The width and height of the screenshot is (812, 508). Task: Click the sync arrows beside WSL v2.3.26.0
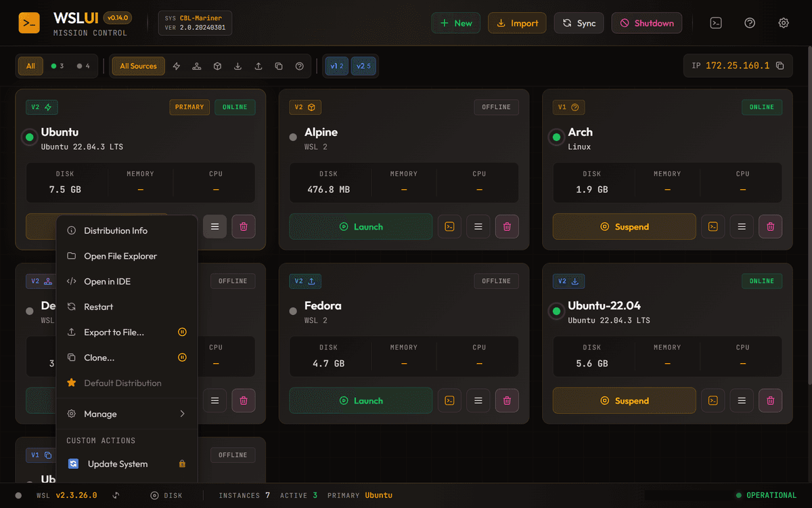point(116,495)
